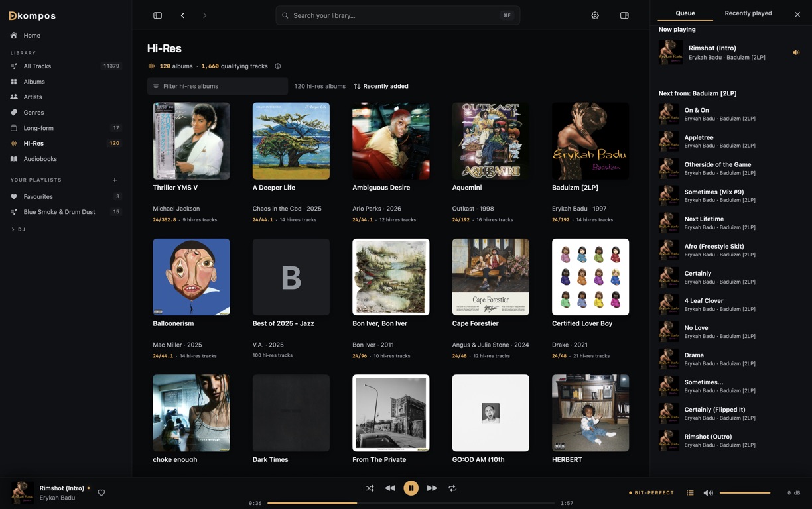Open the Best of 2025 - Jazz album

pos(291,277)
